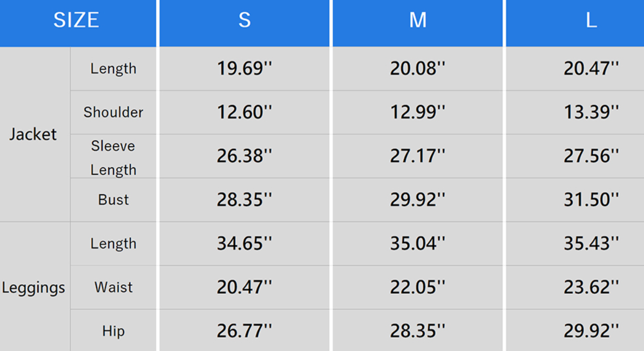Screen dimensions: 644x351
Task: Select the M size column header
Action: [x=418, y=20]
